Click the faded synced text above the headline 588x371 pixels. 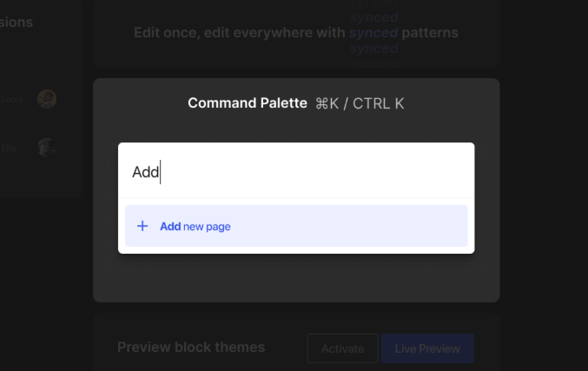click(x=373, y=17)
